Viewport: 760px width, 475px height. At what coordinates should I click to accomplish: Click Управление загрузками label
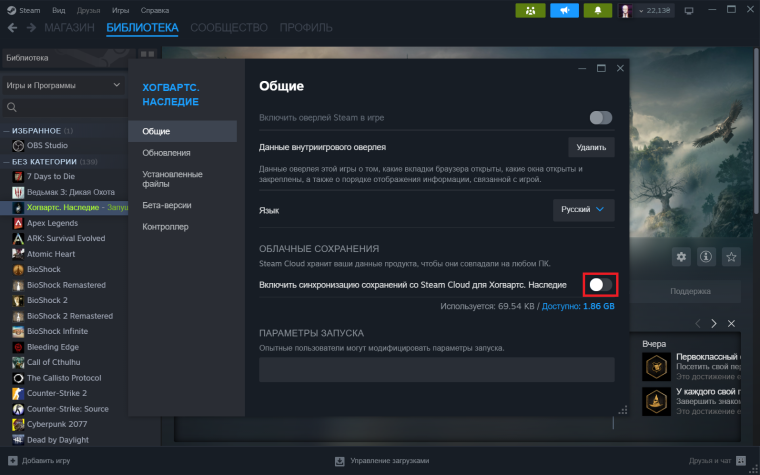pyautogui.click(x=390, y=461)
